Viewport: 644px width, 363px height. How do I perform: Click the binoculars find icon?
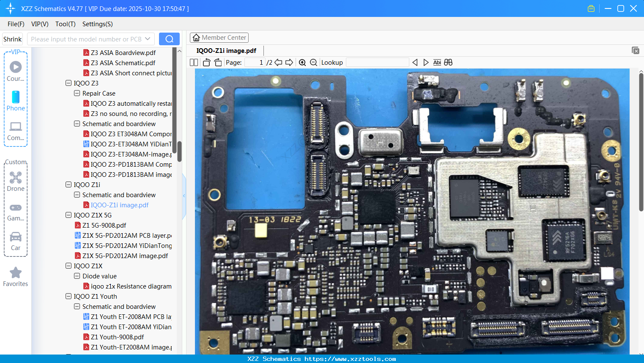point(448,62)
